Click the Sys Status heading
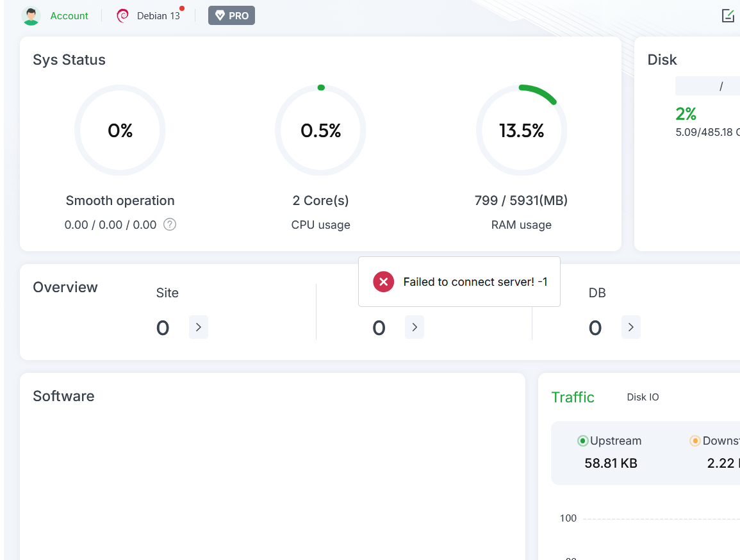Viewport: 740px width, 560px height. click(69, 60)
